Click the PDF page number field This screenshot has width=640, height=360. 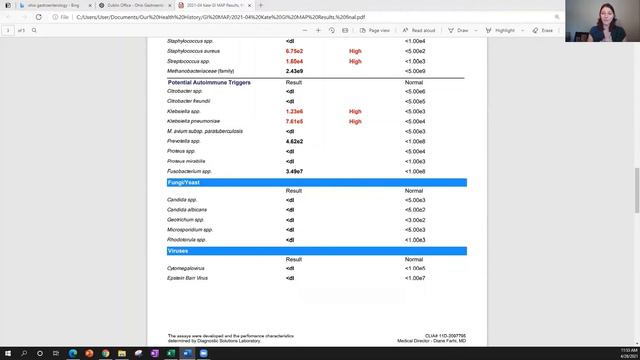click(x=8, y=30)
